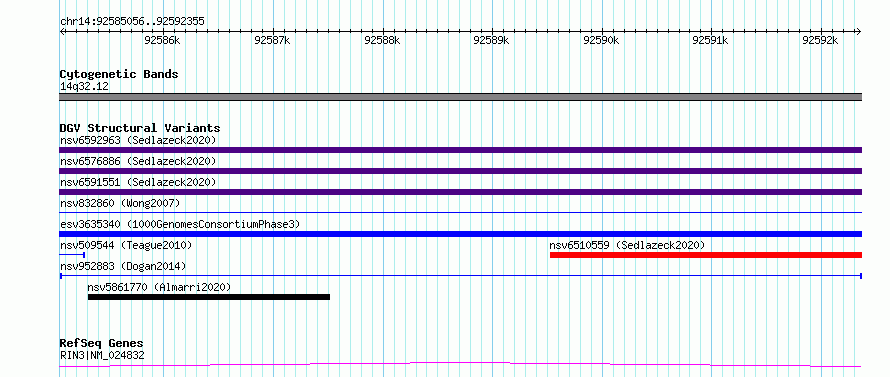Viewport: 890px width, 377px height.
Task: Click the nsv952883 (Dogan2014) label
Action: coord(123,266)
